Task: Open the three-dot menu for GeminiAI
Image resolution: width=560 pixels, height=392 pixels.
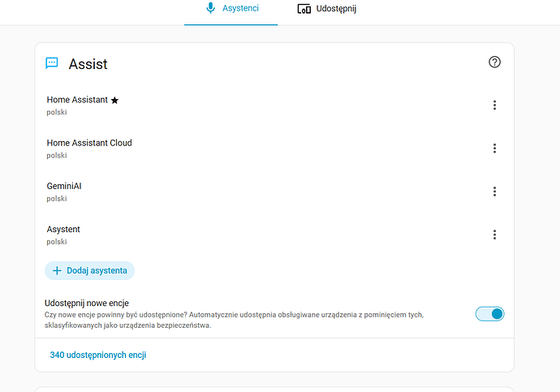Action: (494, 192)
